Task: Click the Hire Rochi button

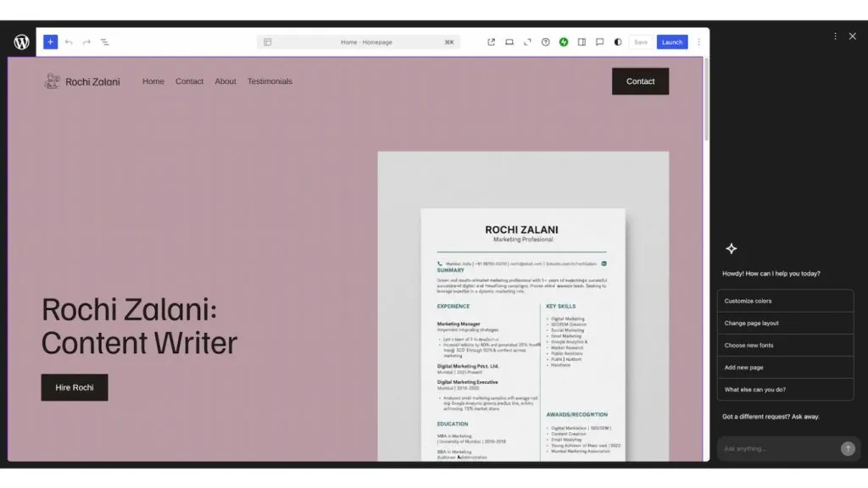Action: click(75, 387)
